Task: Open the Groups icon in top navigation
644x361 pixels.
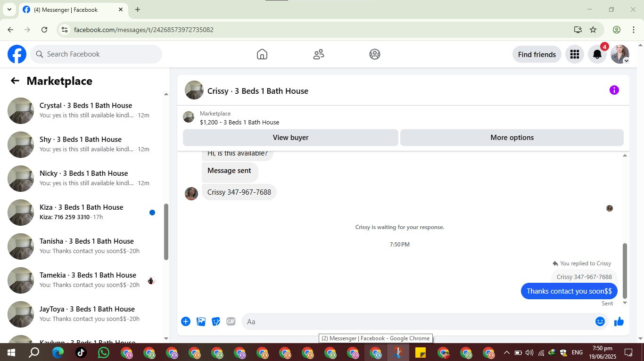Action: click(375, 54)
